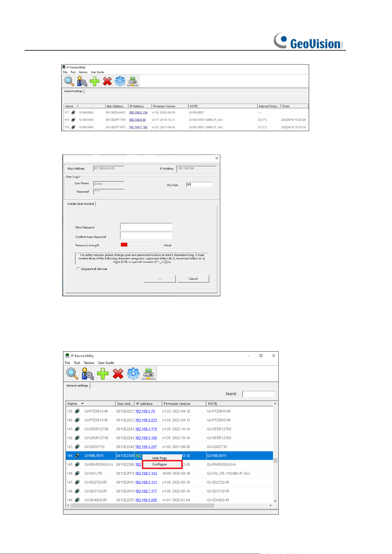Image resolution: width=392 pixels, height=554 pixels.
Task: Click the red password strength bar
Action: [124, 245]
